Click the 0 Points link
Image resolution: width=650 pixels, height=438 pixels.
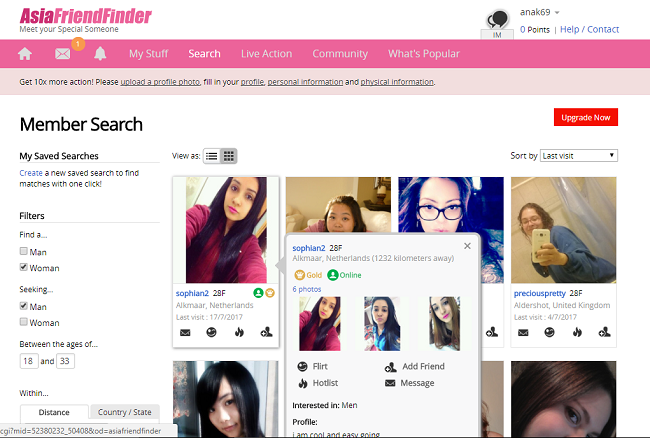coord(535,30)
